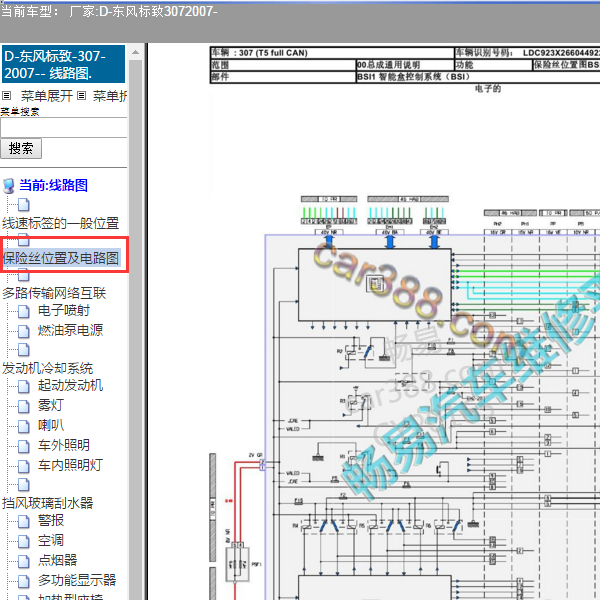Open 线速标签的一般位置 tree entry

pos(60,223)
